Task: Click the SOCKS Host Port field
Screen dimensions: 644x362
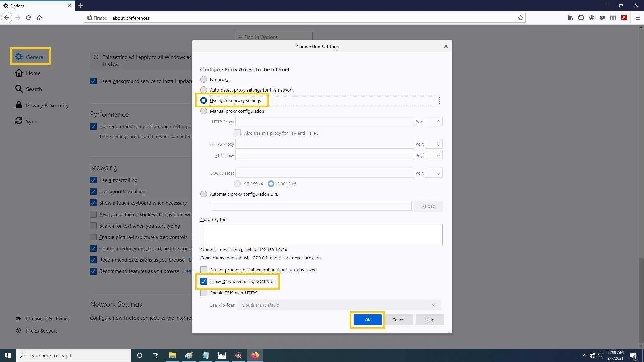Action: [433, 173]
